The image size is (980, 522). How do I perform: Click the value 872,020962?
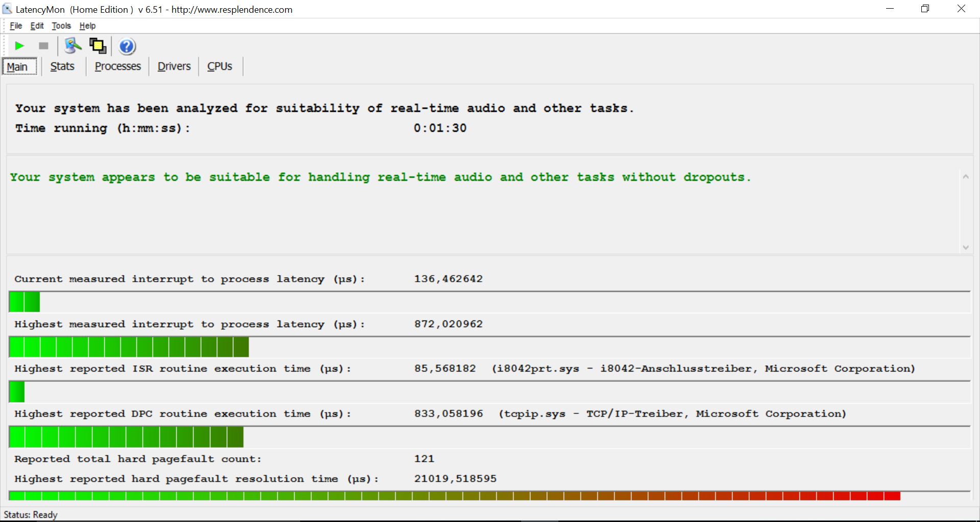tap(448, 324)
